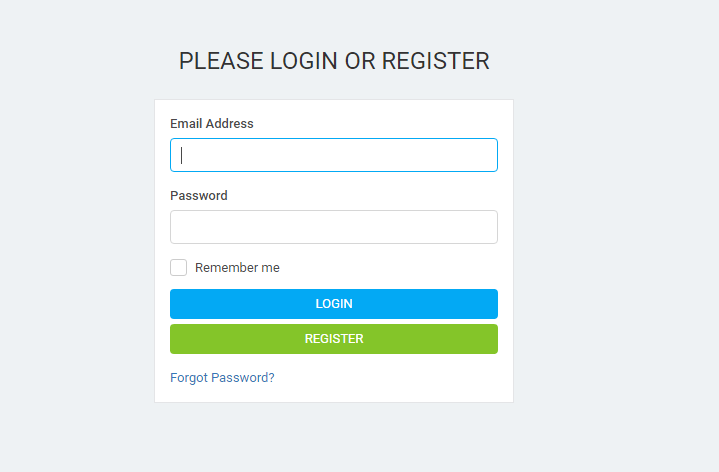Click the "Password" field label
Image resolution: width=719 pixels, height=472 pixels.
[199, 195]
